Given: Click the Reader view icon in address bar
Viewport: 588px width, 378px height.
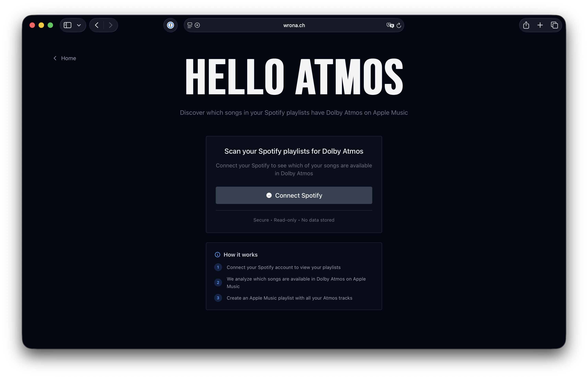Looking at the screenshot, I should (190, 25).
